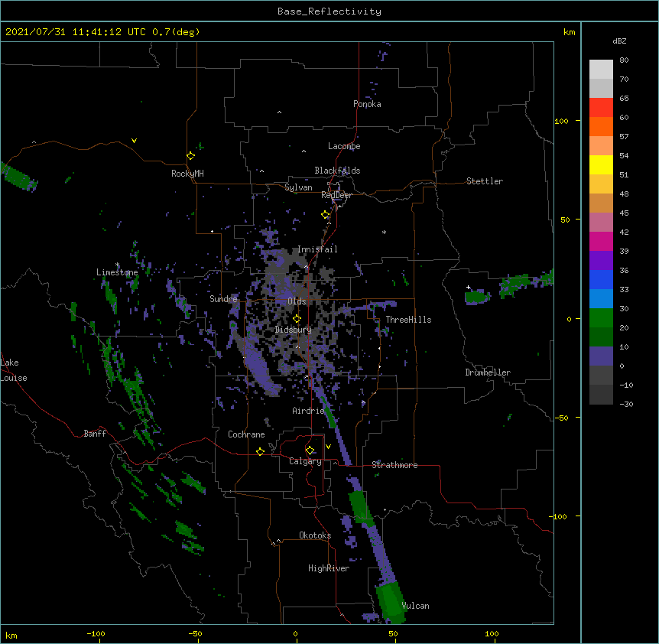Click the red 60-65 dBZ legend swatch

(x=601, y=108)
